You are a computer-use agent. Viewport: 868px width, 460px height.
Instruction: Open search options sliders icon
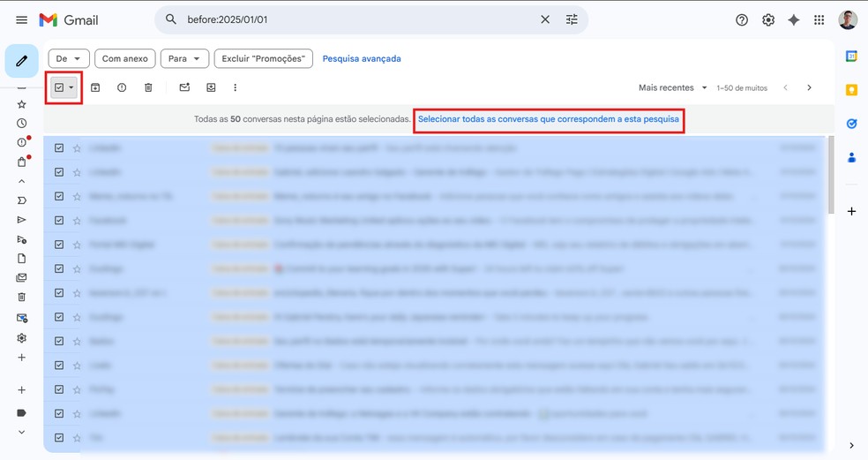[572, 19]
